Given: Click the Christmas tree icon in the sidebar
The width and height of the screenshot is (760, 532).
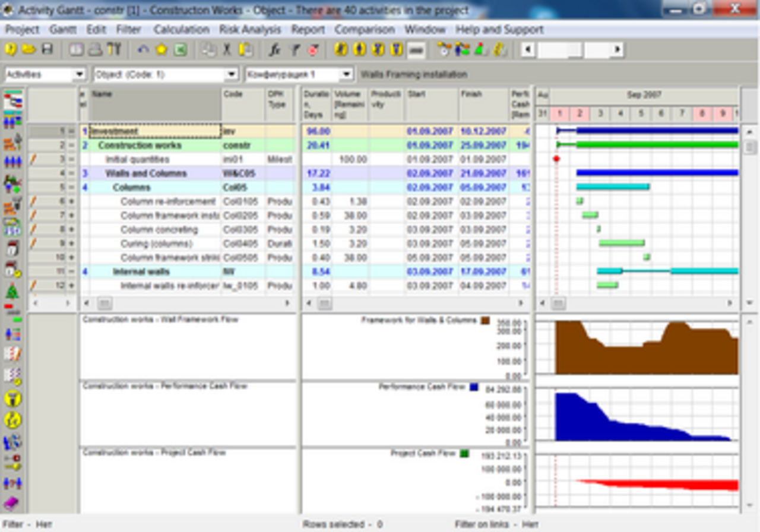Looking at the screenshot, I should click(x=12, y=291).
